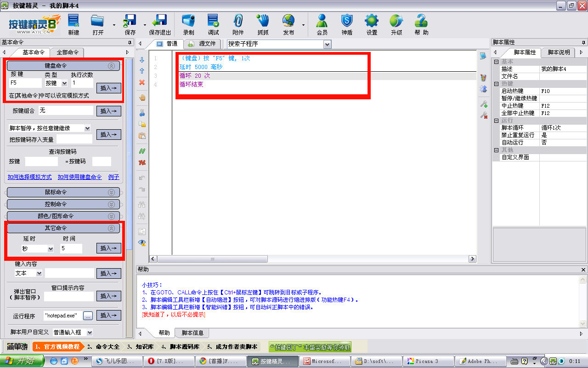Click 插入 button next to 按键组合
Image resolution: width=588 pixels, height=368 pixels.
click(109, 111)
